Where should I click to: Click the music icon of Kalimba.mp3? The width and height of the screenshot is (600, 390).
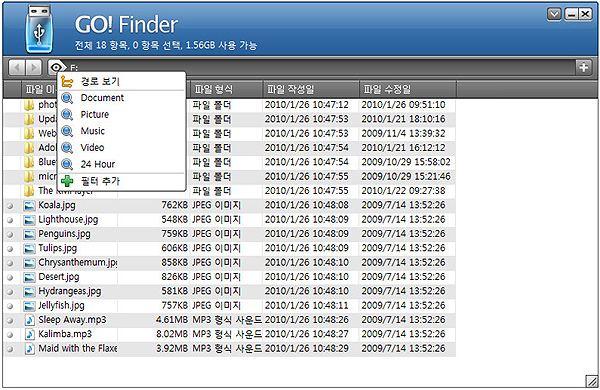pyautogui.click(x=29, y=335)
